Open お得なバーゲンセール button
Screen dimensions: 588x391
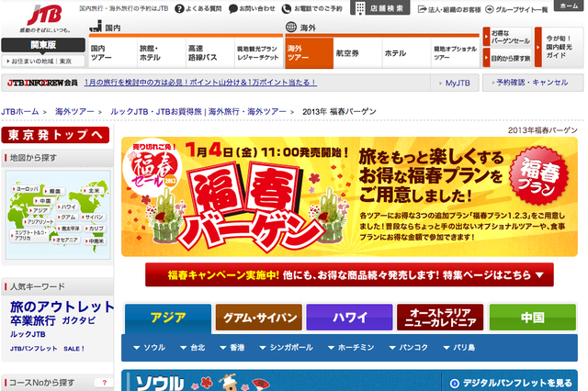tap(507, 37)
